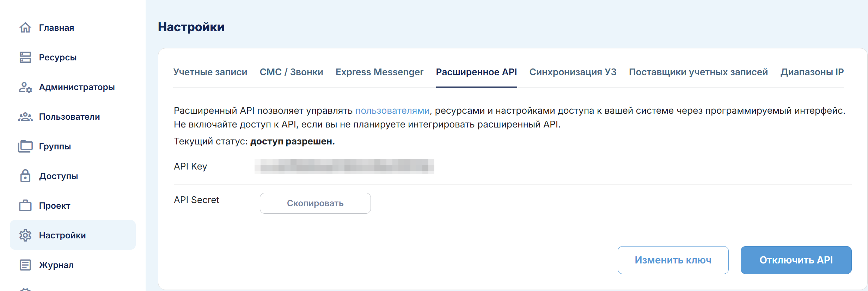This screenshot has height=291, width=868.
Task: Follow the пользователями hyperlink
Action: (392, 111)
